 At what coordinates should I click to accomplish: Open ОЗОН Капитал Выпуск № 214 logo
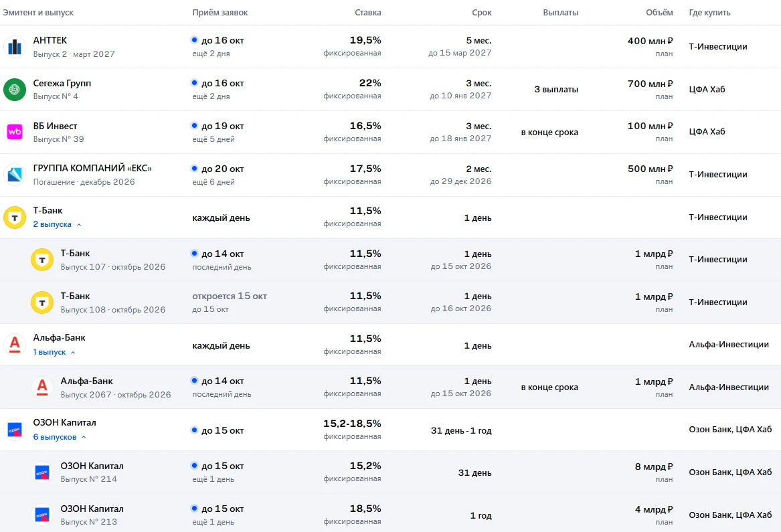pos(42,472)
